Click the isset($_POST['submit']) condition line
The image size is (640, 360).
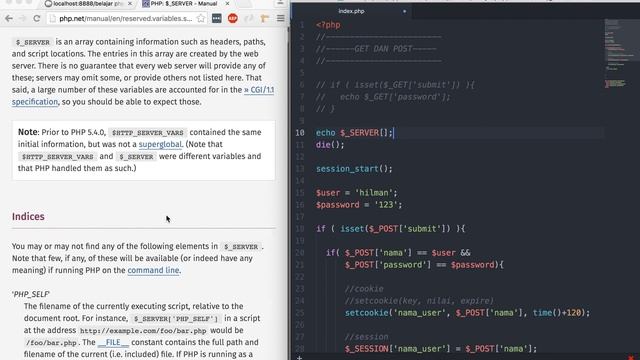391,229
